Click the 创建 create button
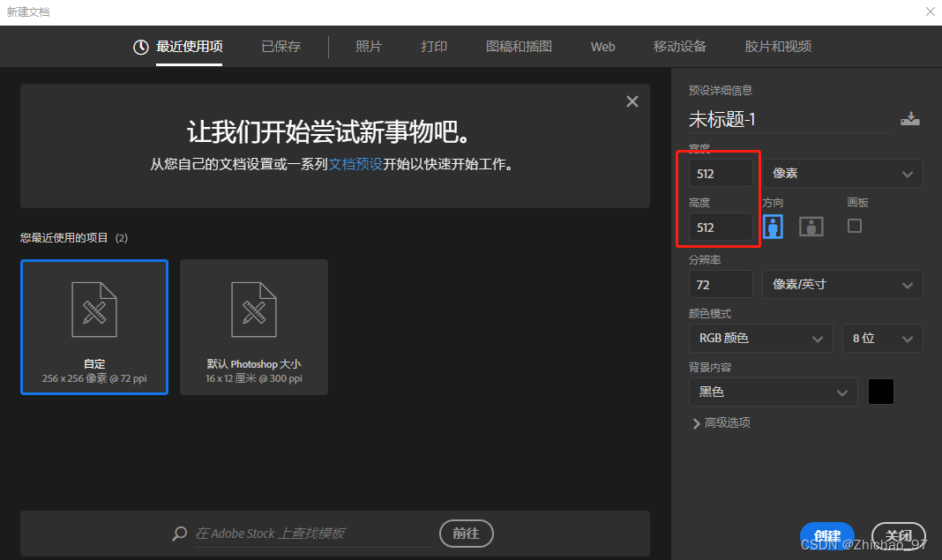The height and width of the screenshot is (560, 942). click(826, 536)
